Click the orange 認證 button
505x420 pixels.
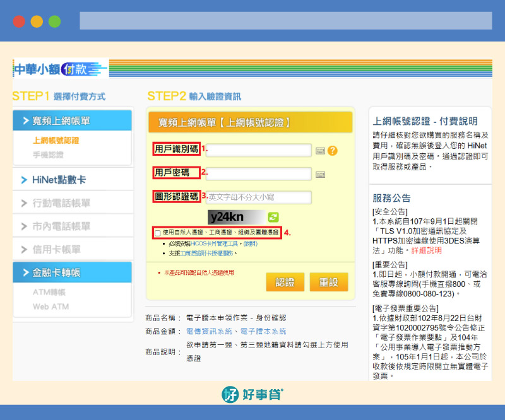[x=286, y=282]
